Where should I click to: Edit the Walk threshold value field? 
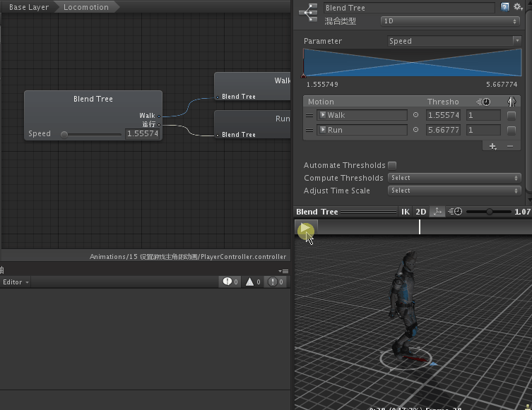pyautogui.click(x=443, y=115)
